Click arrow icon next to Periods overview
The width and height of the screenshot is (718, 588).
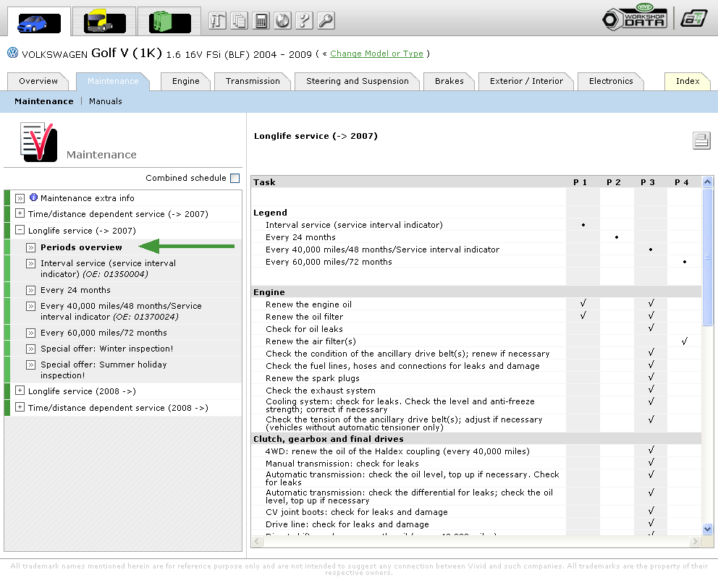30,248
